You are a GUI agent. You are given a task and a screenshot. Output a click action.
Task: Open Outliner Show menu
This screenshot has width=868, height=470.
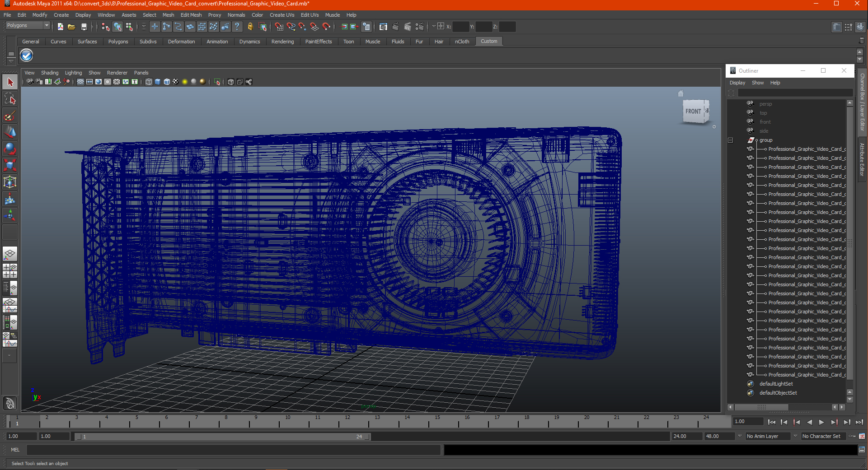click(x=758, y=83)
